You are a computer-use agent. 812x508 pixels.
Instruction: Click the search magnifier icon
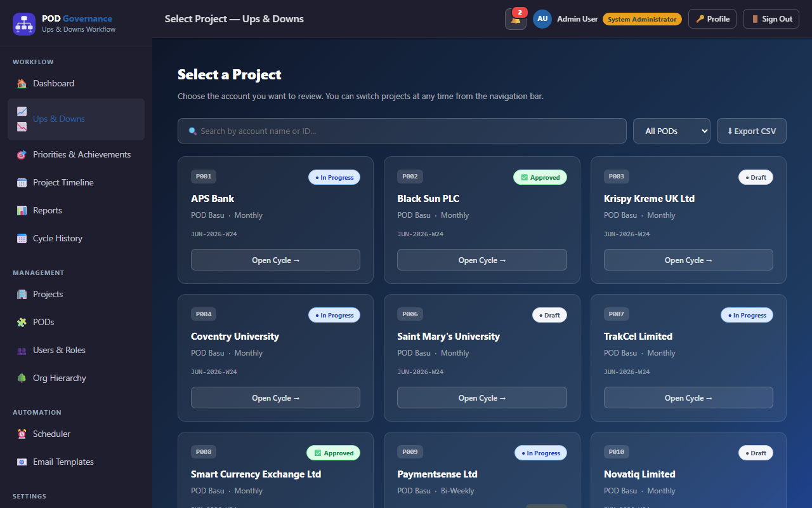tap(193, 131)
